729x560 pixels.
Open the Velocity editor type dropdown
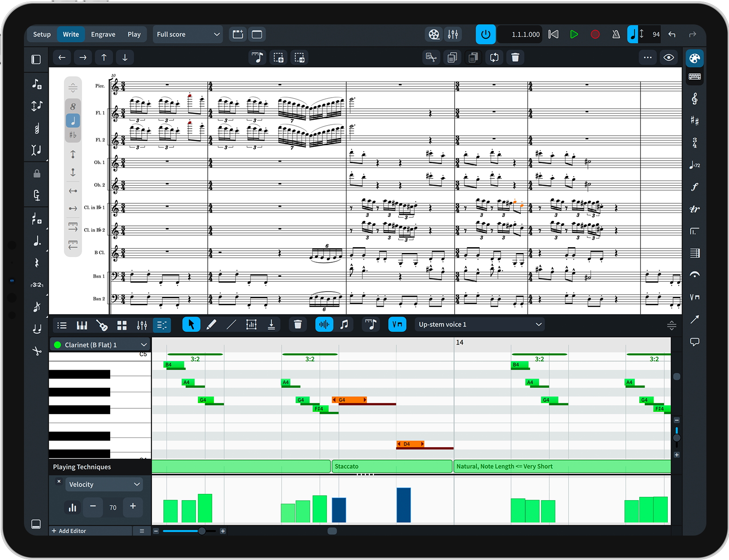[104, 484]
